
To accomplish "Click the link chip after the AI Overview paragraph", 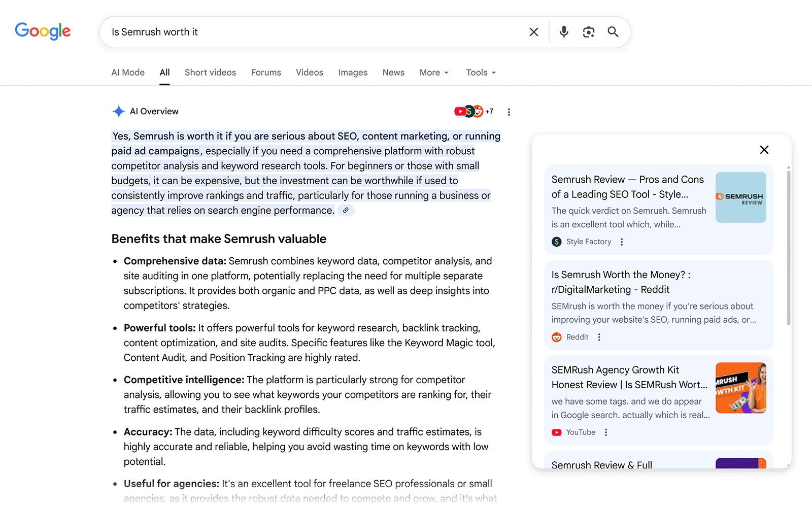I will click(x=346, y=210).
